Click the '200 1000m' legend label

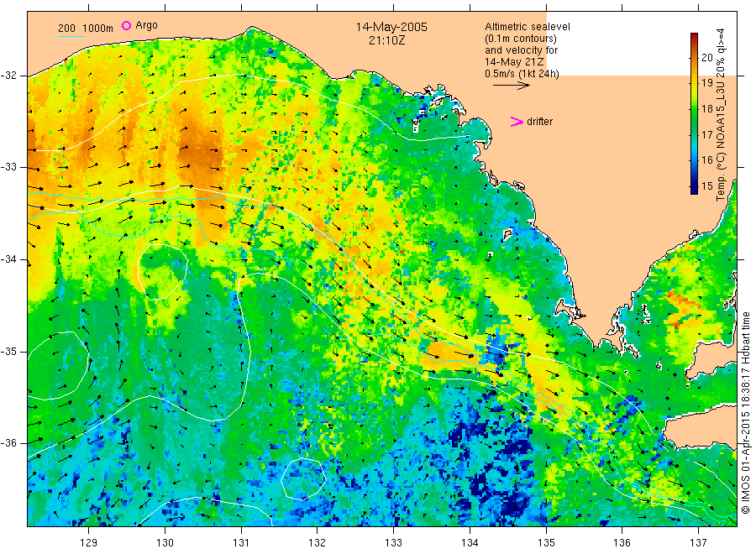86,29
